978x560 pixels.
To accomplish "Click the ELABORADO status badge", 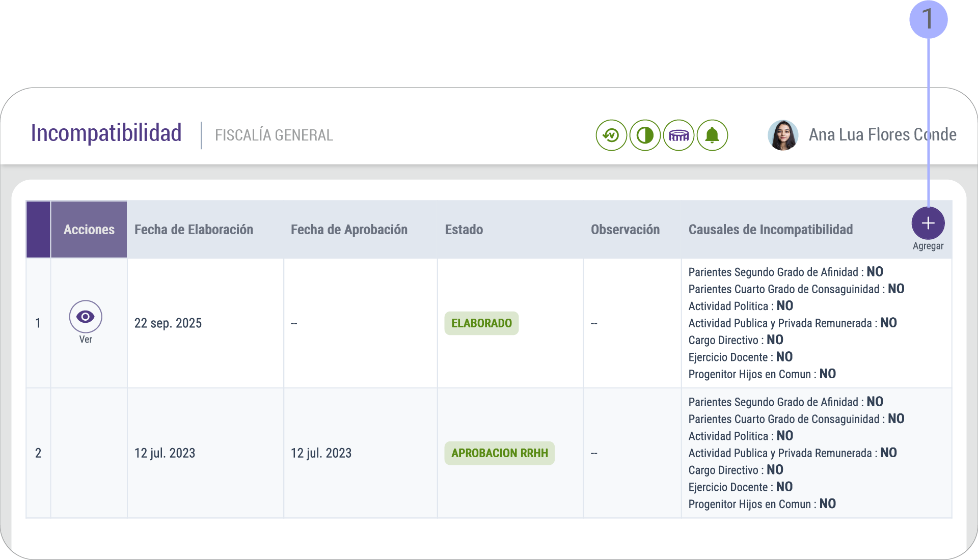I will pyautogui.click(x=481, y=323).
